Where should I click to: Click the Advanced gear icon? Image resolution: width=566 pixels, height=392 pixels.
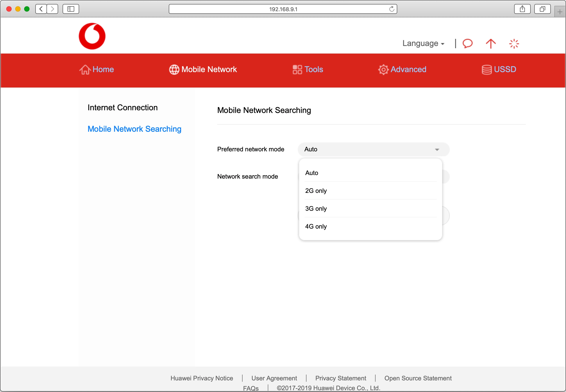click(x=383, y=69)
